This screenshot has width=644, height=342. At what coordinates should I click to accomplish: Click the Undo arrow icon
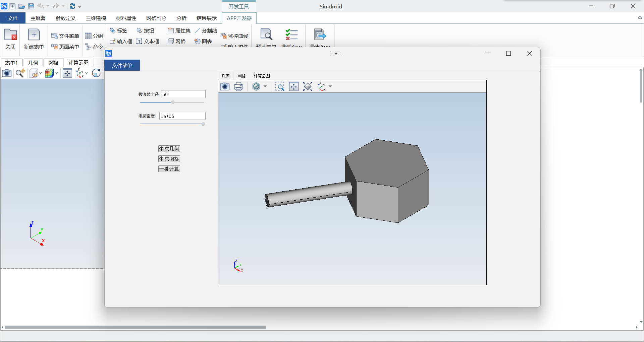[41, 6]
